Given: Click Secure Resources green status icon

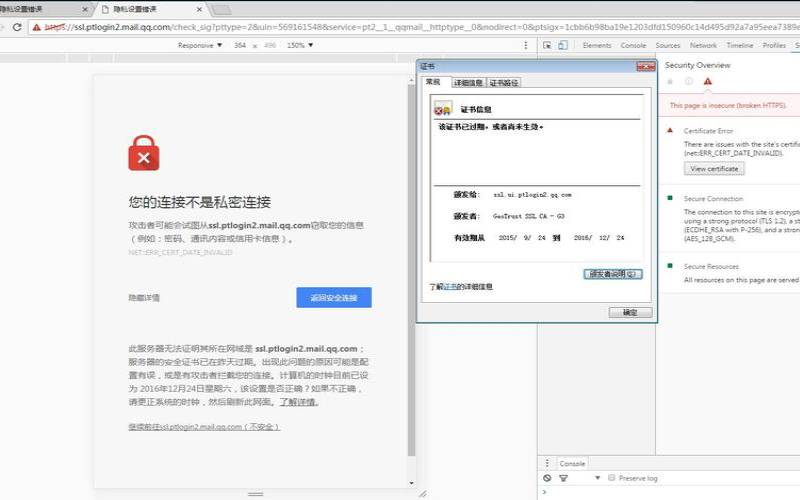Looking at the screenshot, I should point(670,266).
